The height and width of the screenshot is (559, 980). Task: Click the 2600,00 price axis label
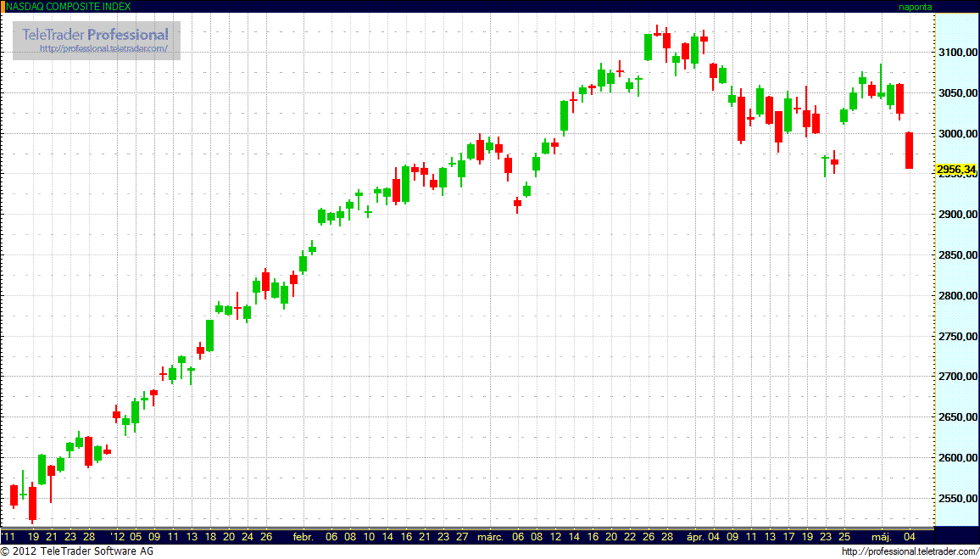coord(959,458)
